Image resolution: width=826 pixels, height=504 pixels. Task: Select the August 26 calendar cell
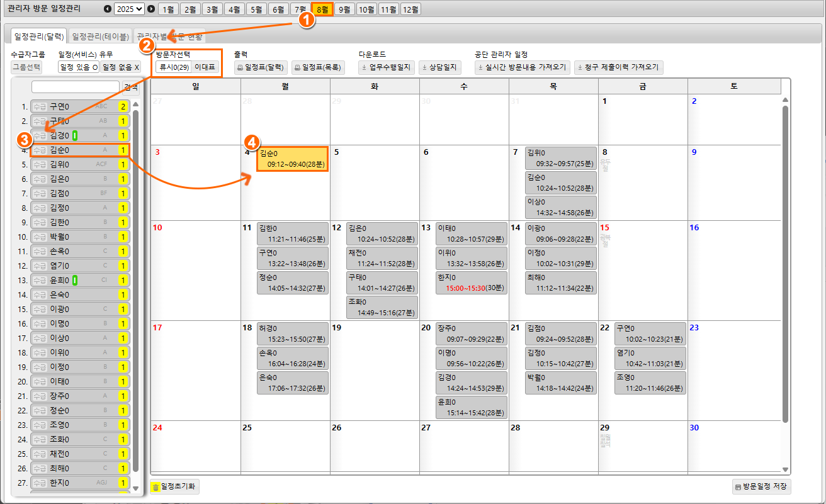coord(375,447)
